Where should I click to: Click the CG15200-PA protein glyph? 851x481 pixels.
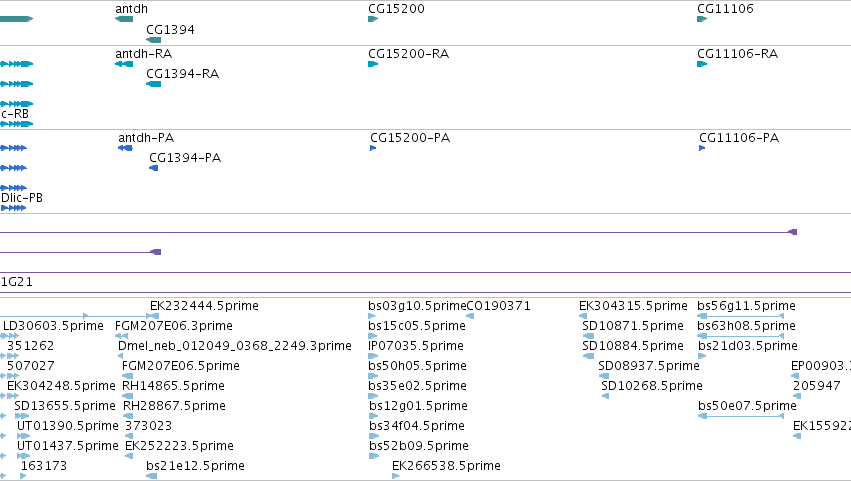point(373,148)
